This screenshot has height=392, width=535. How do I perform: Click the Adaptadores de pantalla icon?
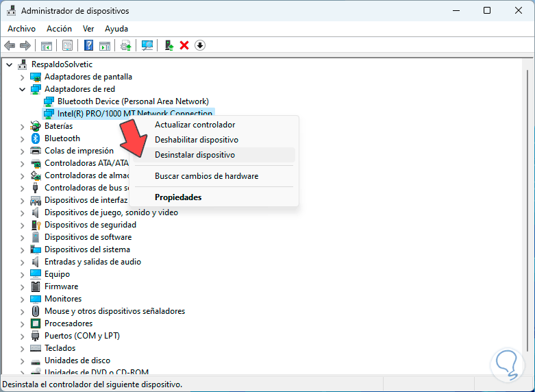36,77
